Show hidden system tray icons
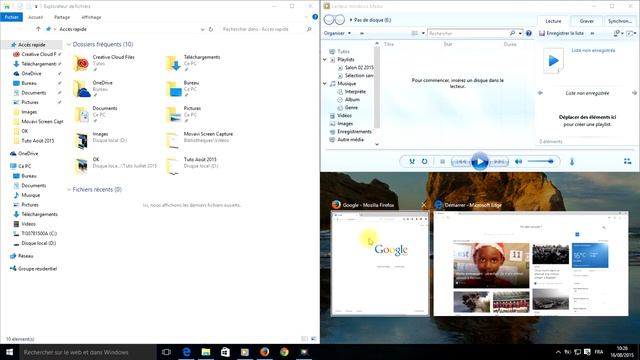Screen dimensions: 640x360 pos(558,352)
